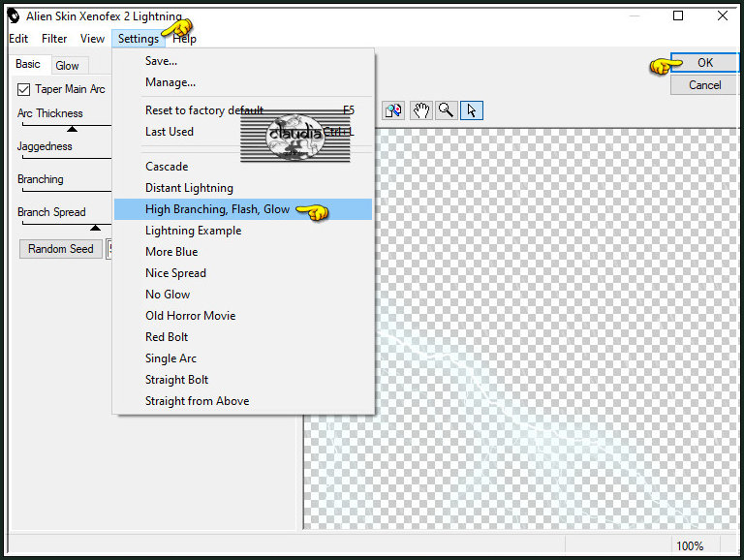This screenshot has height=560, width=744.
Task: Open the View menu
Action: [x=92, y=39]
